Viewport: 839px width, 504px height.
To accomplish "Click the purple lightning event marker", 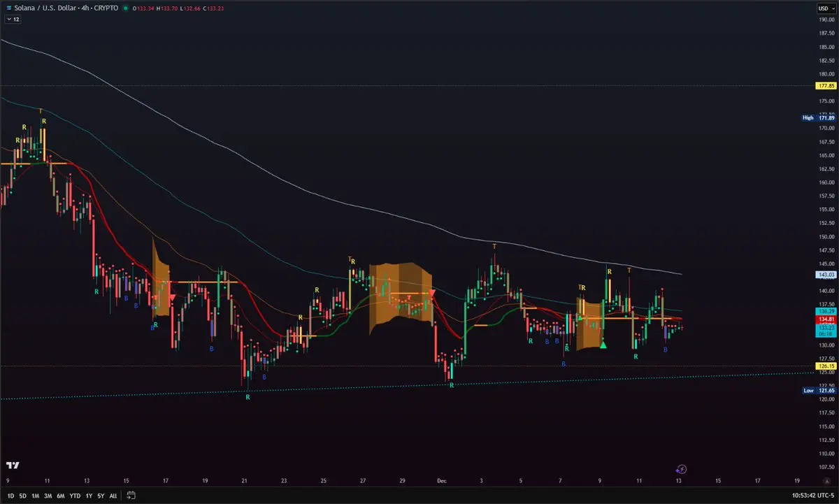I will point(682,468).
